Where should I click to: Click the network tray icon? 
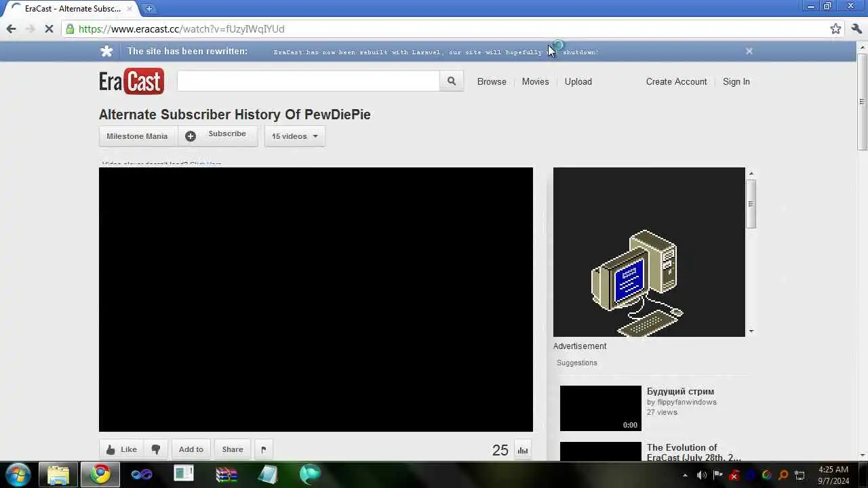click(x=800, y=475)
